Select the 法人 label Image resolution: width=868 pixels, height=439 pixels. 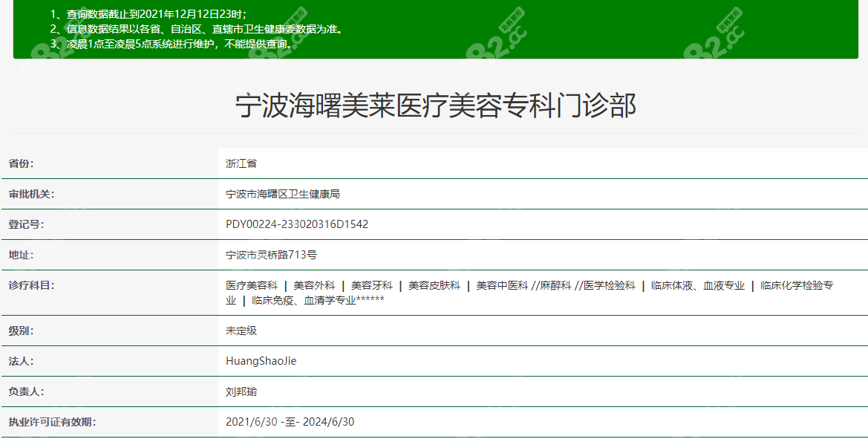tap(21, 362)
